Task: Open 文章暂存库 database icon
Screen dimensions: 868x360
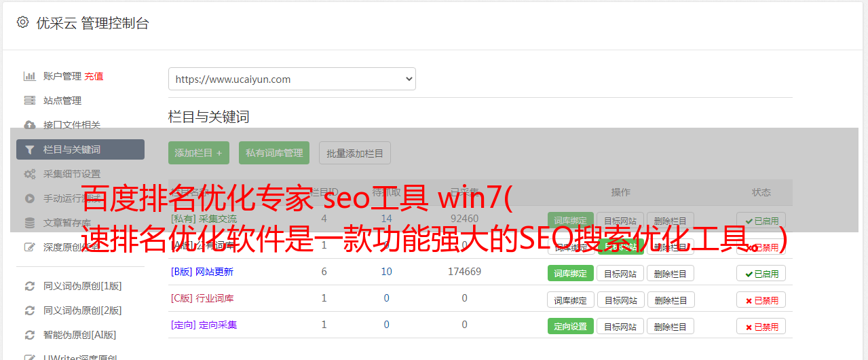Action: 29,223
